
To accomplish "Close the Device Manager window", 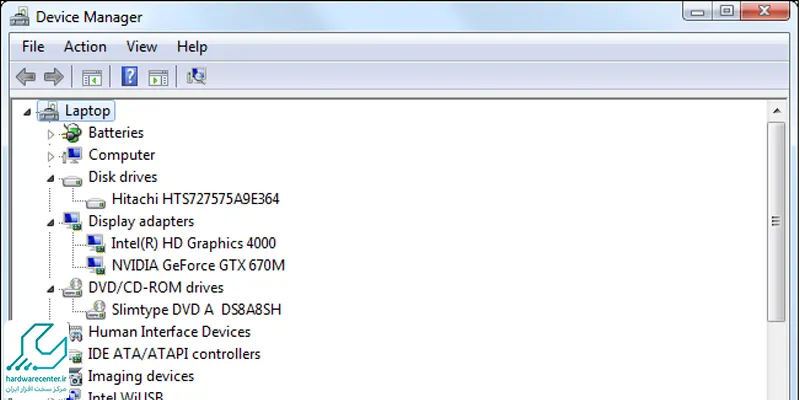I will pos(764,11).
